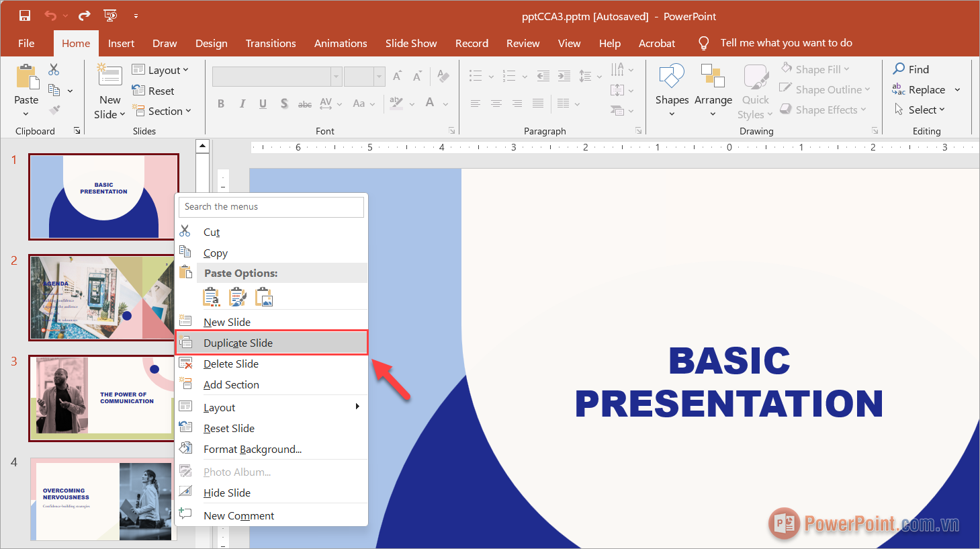The width and height of the screenshot is (980, 549).
Task: Click the Justify alignment icon
Action: tap(538, 103)
